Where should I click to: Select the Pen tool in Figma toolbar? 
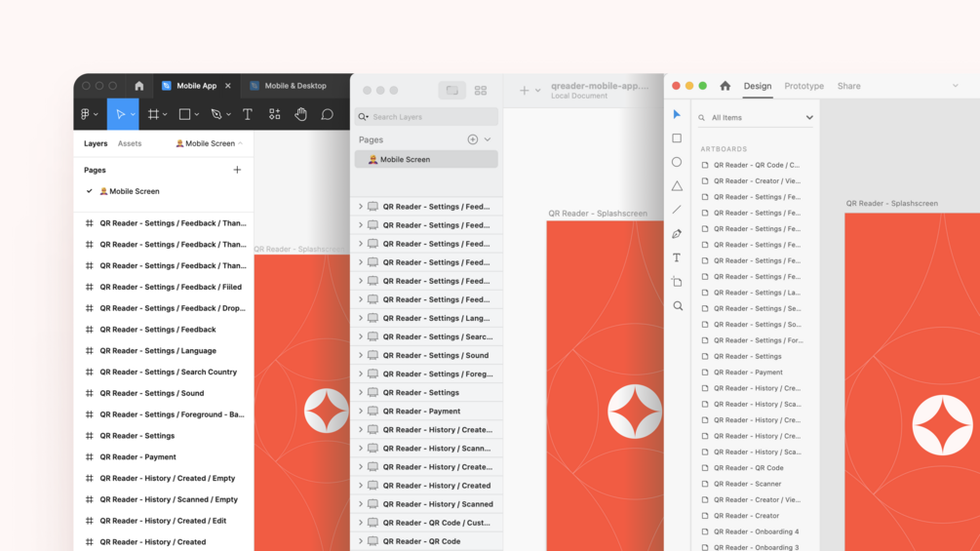[216, 114]
